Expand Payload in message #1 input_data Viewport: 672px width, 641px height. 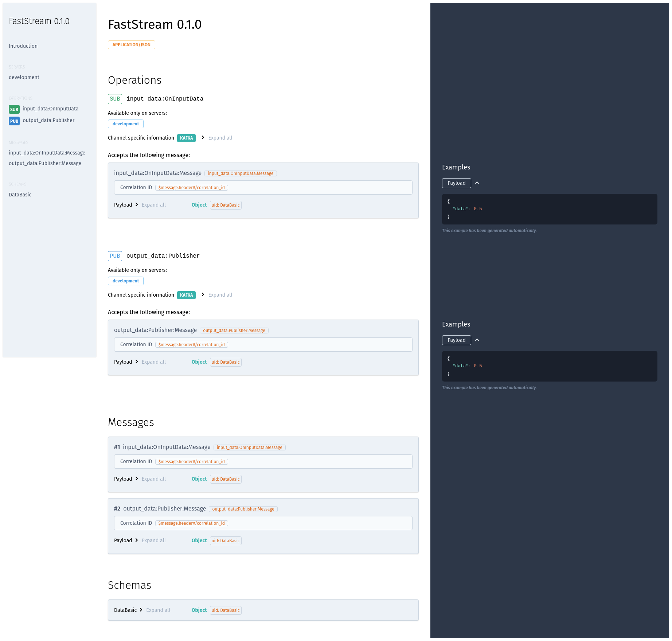coord(137,479)
